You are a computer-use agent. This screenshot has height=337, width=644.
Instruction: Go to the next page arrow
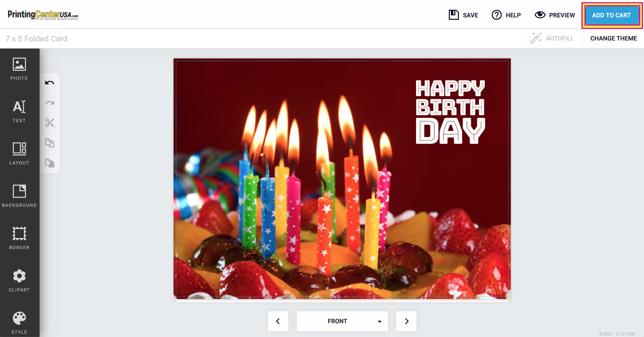[x=406, y=321]
